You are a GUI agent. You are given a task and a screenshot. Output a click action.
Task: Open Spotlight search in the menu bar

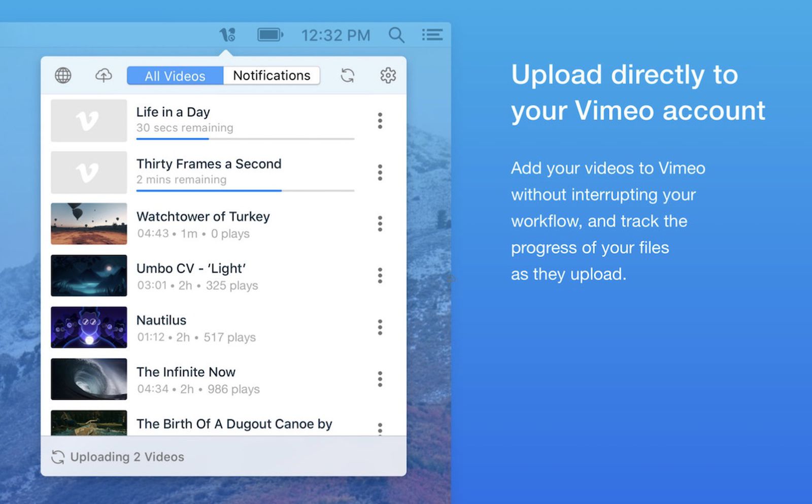(x=396, y=34)
